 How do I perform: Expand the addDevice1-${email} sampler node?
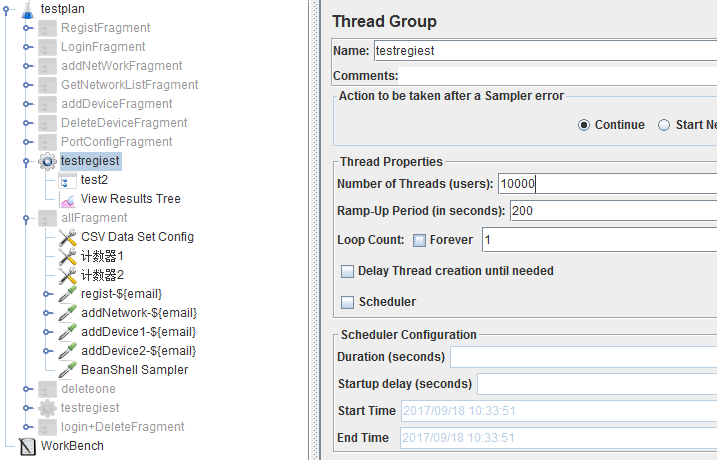pos(48,332)
